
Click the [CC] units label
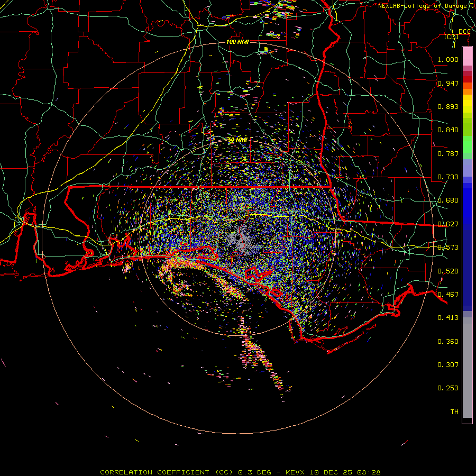coord(452,36)
